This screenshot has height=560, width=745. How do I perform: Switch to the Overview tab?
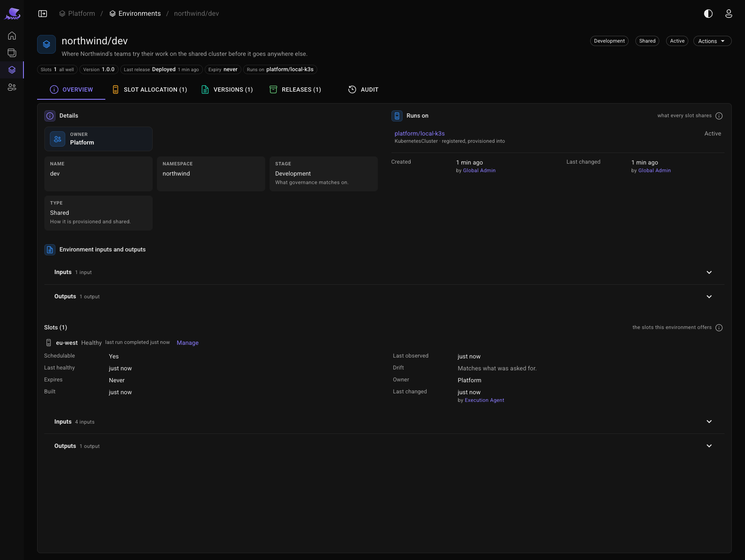(71, 89)
